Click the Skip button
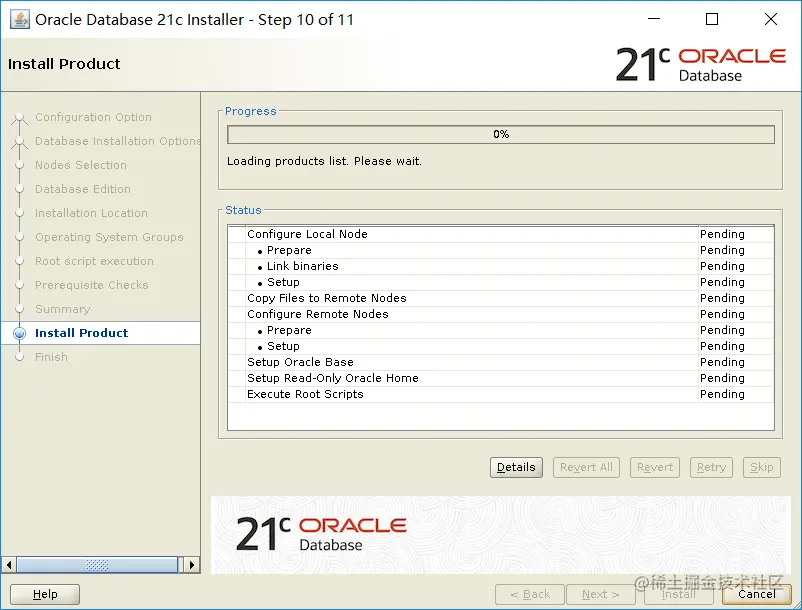 [762, 467]
